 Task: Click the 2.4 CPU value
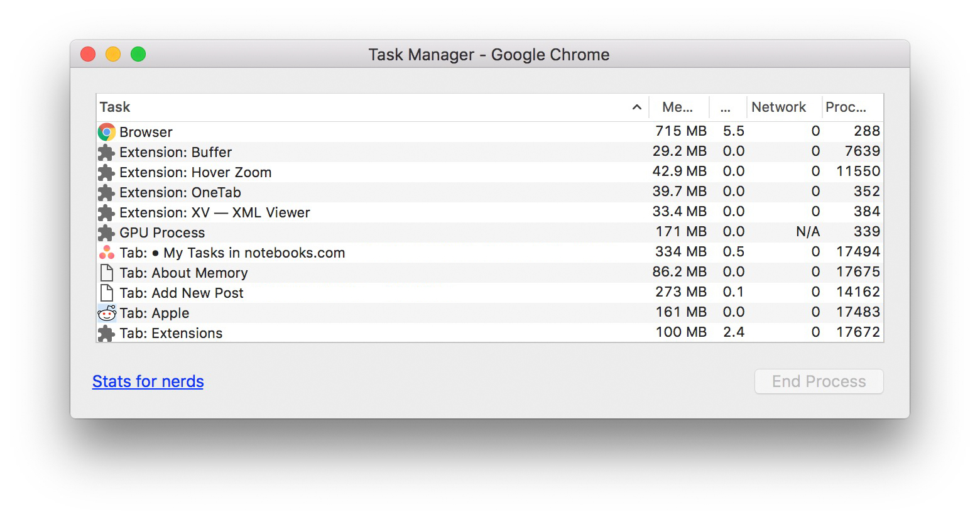click(734, 332)
